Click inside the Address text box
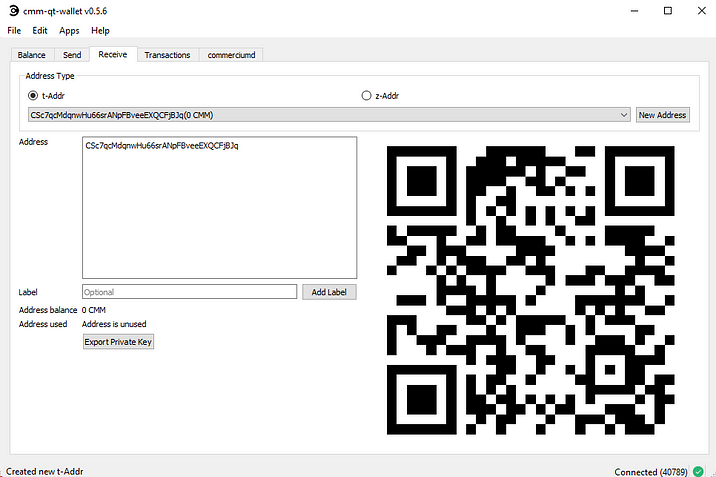 (220, 208)
